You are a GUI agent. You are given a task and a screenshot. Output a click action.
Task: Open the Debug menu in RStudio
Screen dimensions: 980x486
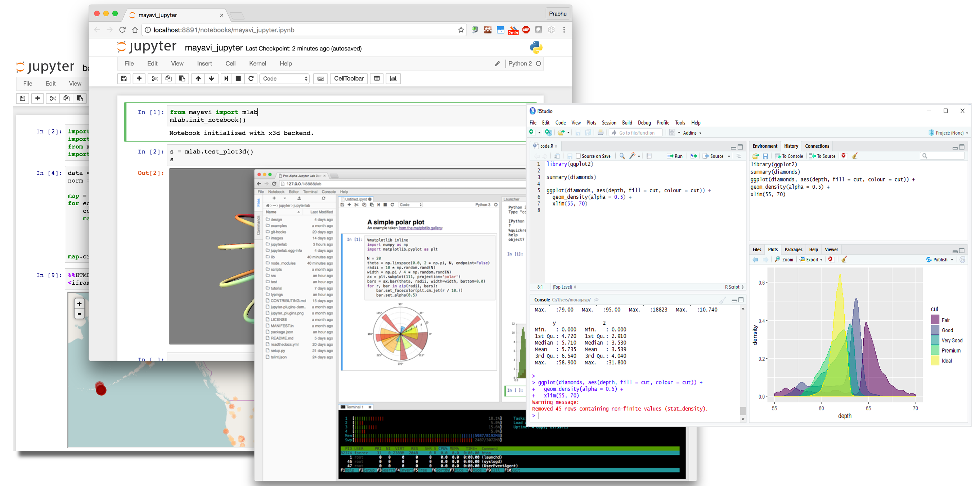coord(644,123)
